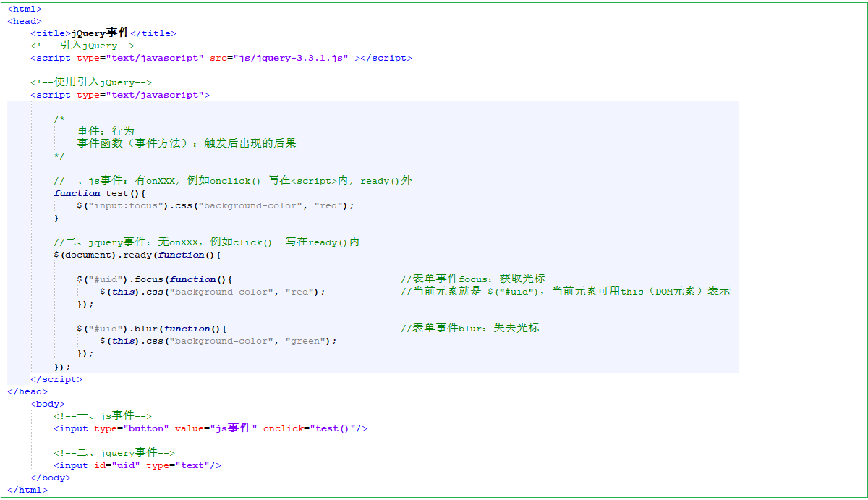
Task: Click the opening <html> tag
Action: point(25,9)
